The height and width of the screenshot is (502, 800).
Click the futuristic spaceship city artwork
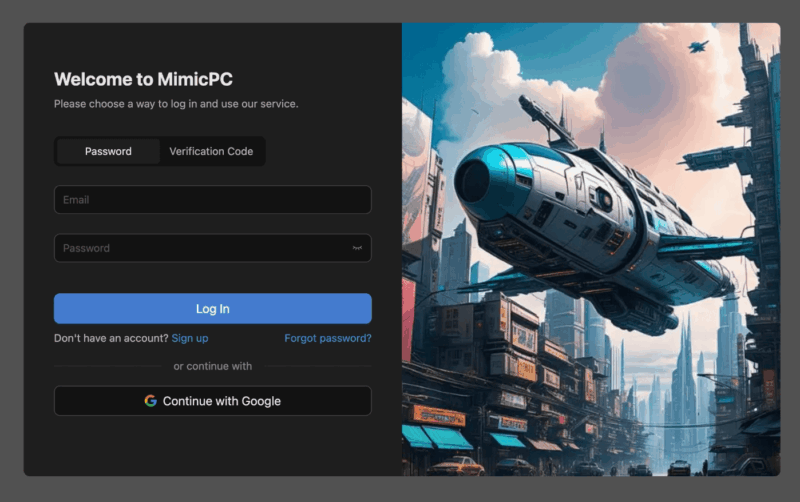pyautogui.click(x=591, y=249)
